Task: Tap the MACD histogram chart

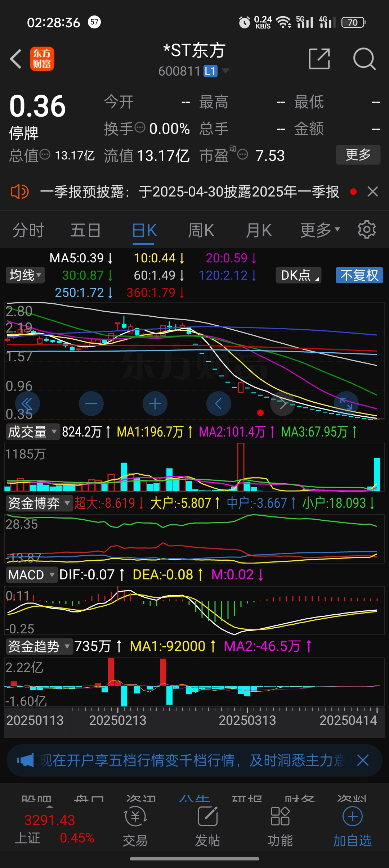Action: tap(194, 610)
